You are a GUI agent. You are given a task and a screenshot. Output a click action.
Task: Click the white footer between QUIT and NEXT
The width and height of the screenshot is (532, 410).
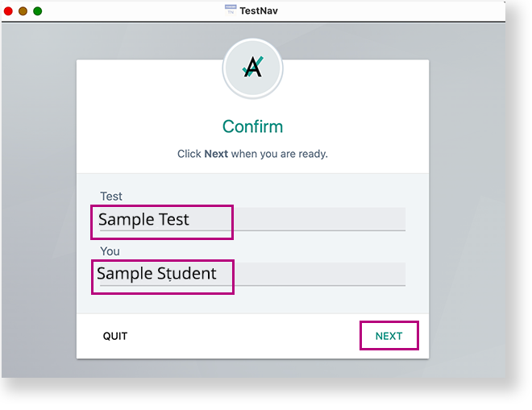tap(242, 336)
